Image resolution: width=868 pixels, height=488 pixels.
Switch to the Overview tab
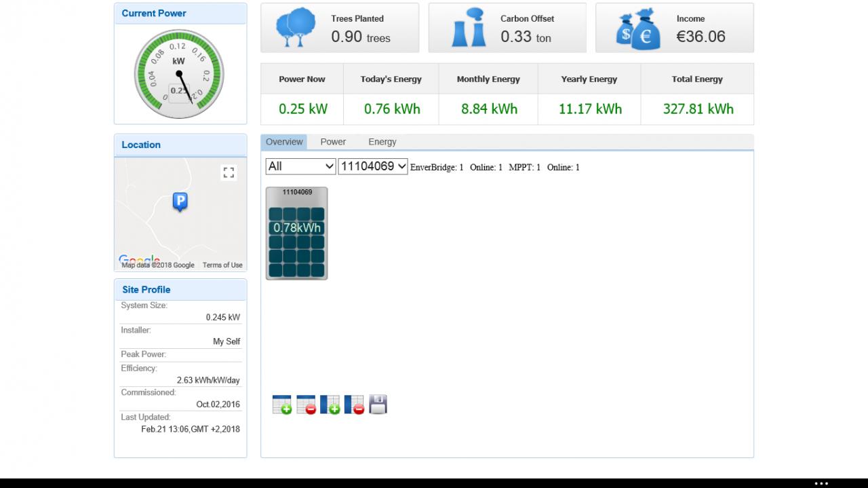click(284, 142)
